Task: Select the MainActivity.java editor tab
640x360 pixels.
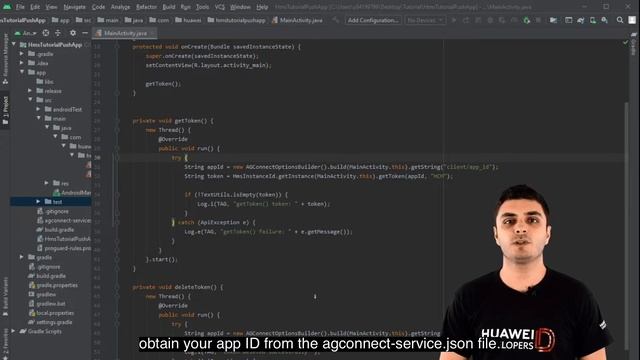Action: click(125, 33)
